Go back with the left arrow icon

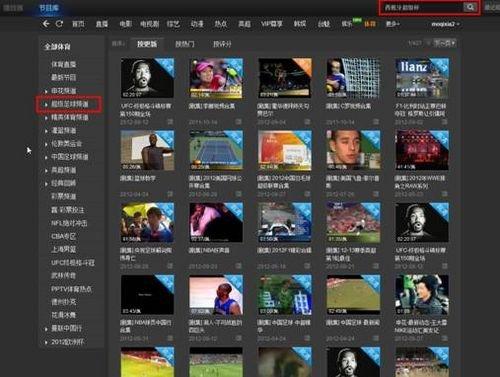click(46, 24)
